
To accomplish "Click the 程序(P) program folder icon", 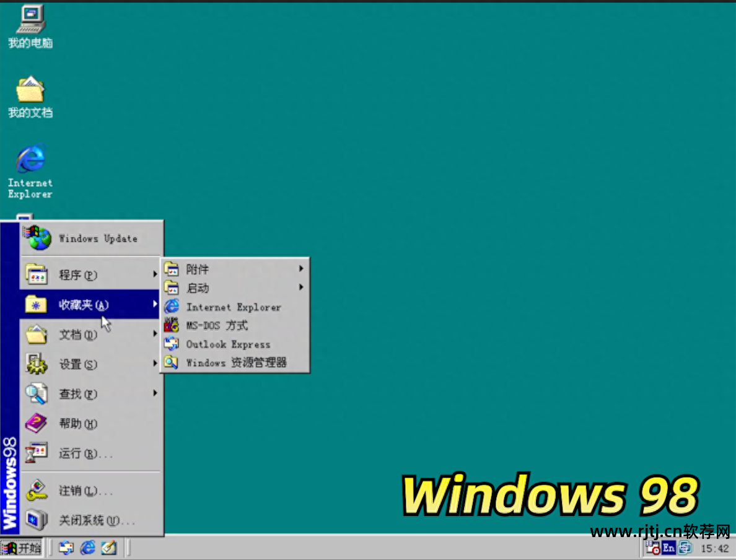I will pyautogui.click(x=37, y=274).
